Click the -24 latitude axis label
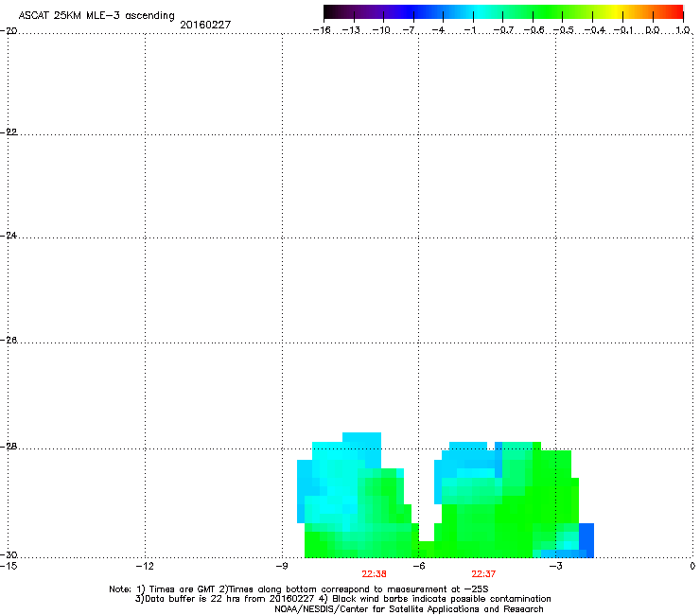Screen dimensions: 700x615 coord(9,236)
